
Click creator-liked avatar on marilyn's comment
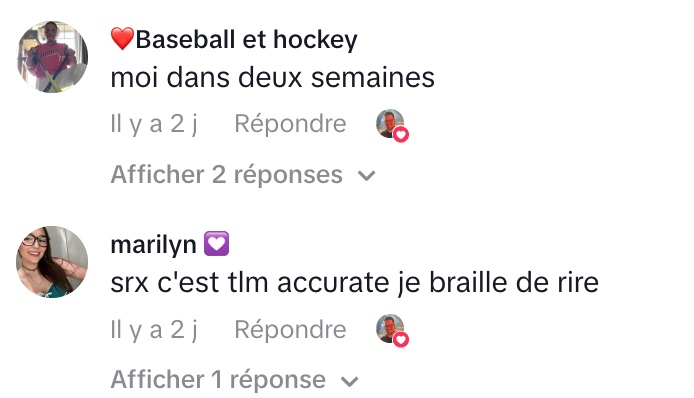pos(390,329)
